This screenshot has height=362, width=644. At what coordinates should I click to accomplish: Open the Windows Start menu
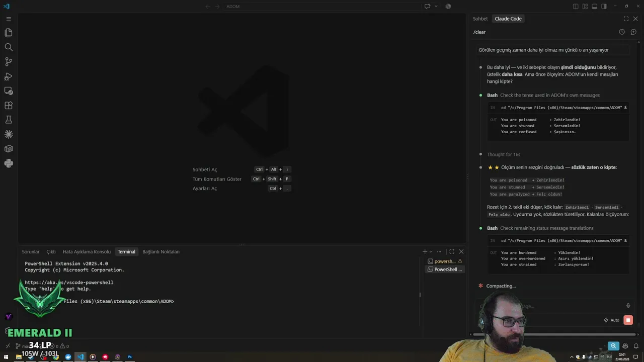(x=6, y=357)
